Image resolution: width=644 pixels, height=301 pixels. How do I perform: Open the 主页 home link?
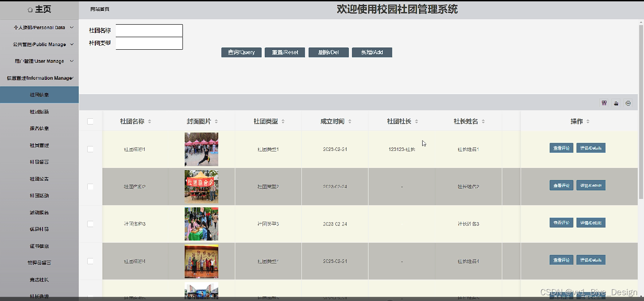tap(39, 9)
